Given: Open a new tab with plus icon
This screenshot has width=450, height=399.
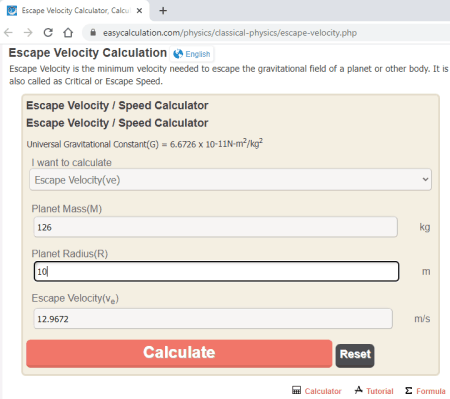Looking at the screenshot, I should 163,11.
